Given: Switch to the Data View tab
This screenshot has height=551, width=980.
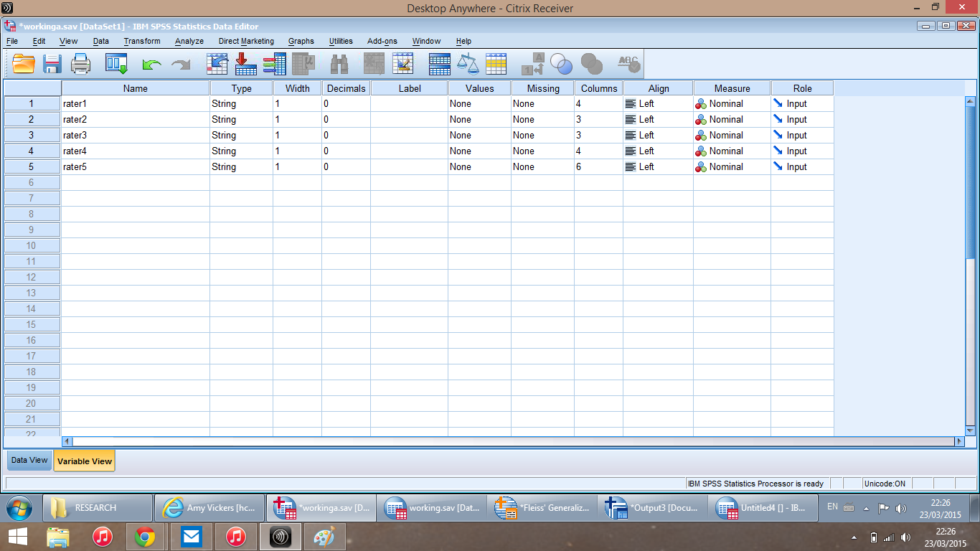Looking at the screenshot, I should click(29, 461).
